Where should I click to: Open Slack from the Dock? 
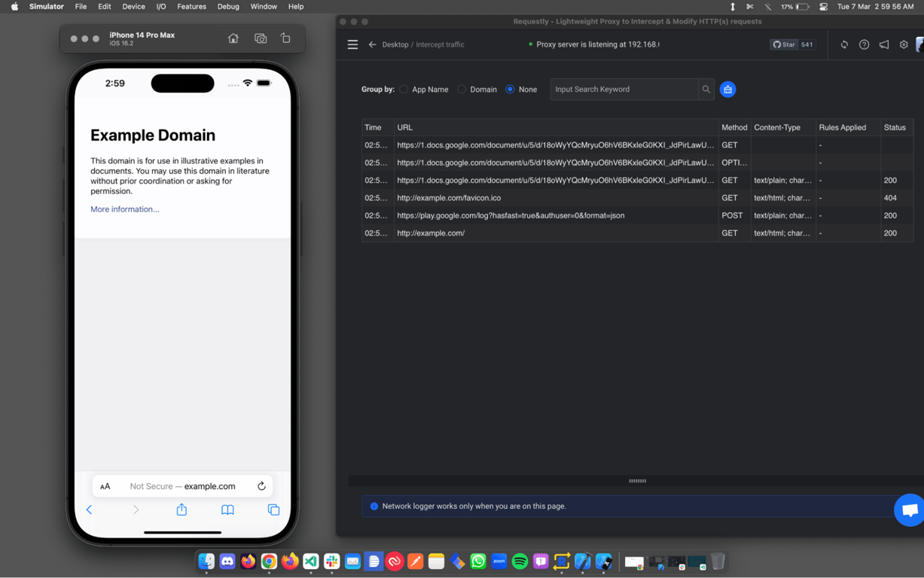[x=332, y=561]
